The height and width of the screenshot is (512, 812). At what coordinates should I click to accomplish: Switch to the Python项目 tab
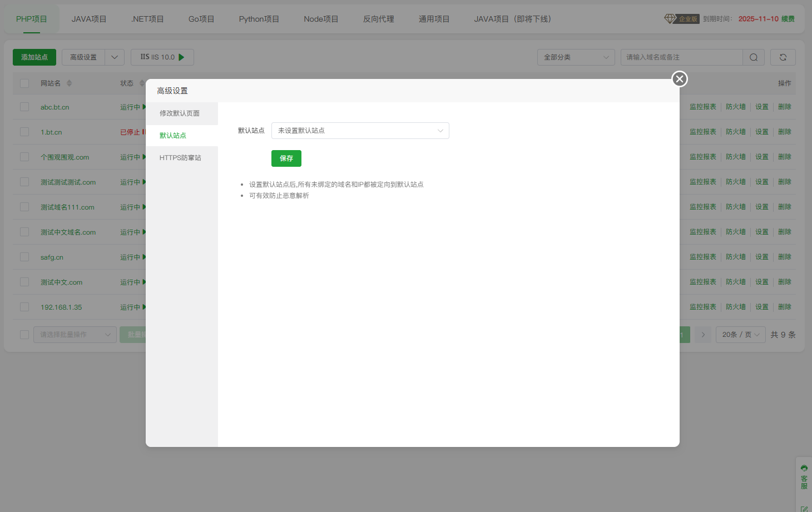tap(259, 18)
